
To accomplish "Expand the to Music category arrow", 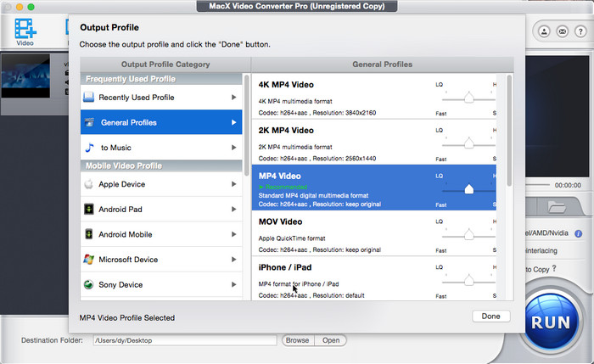I will coord(233,148).
